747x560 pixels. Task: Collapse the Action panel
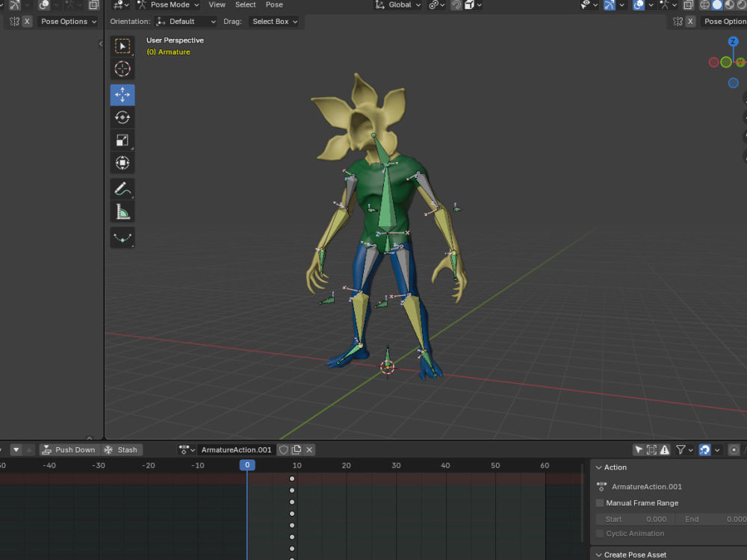coord(599,467)
